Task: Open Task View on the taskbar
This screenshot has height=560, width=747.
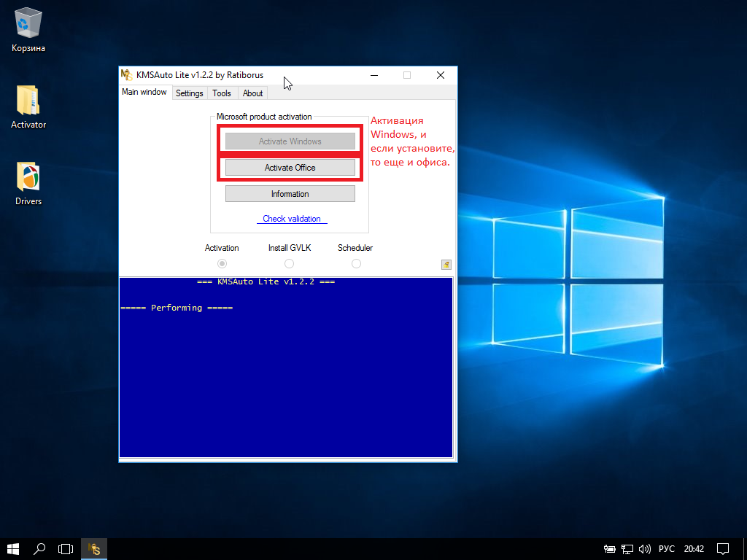Action: click(66, 549)
